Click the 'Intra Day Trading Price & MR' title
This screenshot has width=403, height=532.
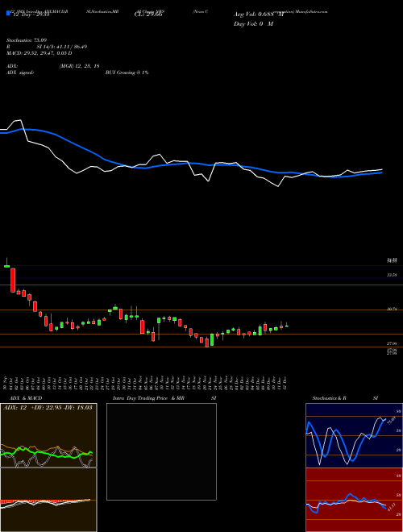coord(148,398)
